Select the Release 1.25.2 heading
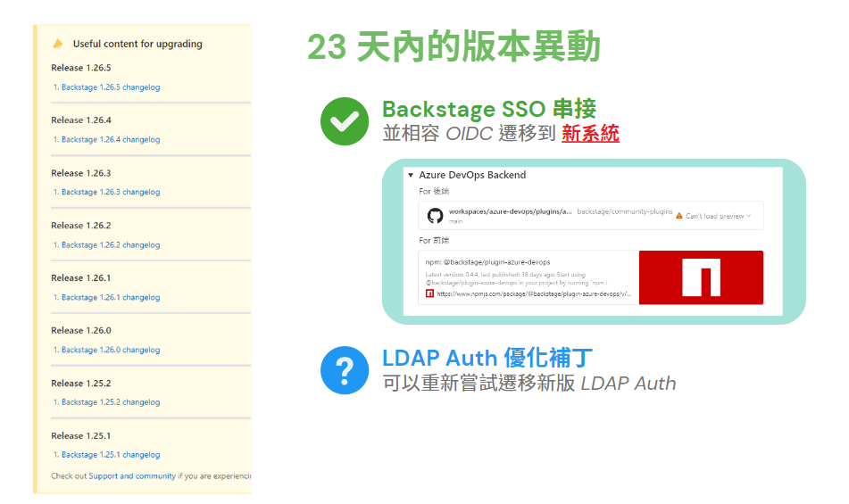 81,384
